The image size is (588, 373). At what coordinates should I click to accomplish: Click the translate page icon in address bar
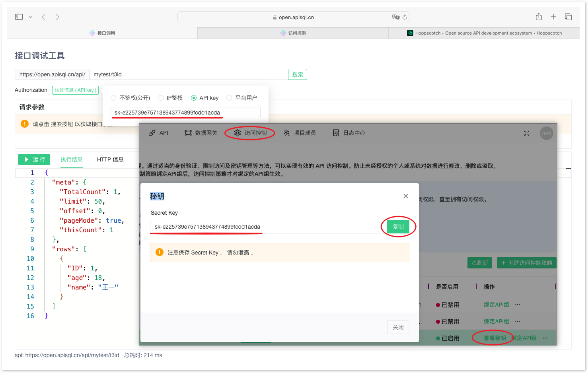(395, 17)
